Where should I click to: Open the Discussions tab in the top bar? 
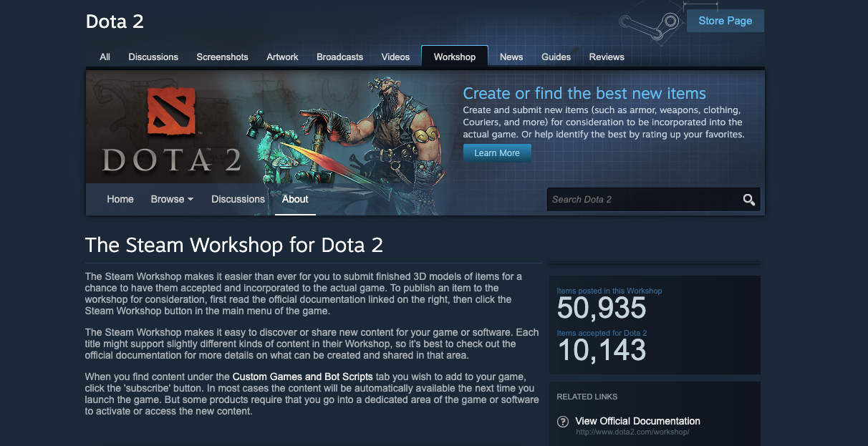(153, 57)
